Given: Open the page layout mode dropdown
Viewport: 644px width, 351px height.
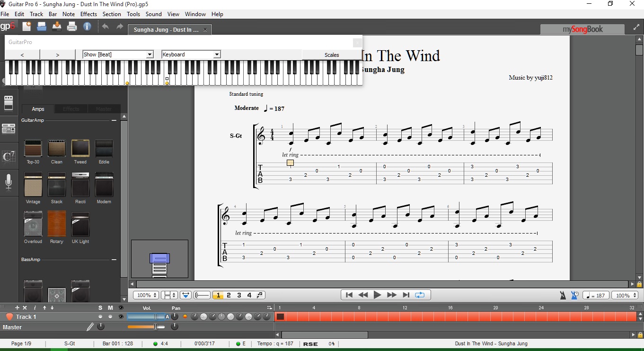Looking at the screenshot, I should 169,295.
